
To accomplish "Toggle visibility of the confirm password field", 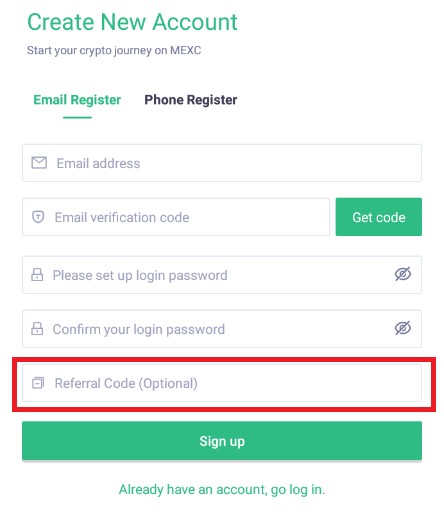I will tap(403, 328).
